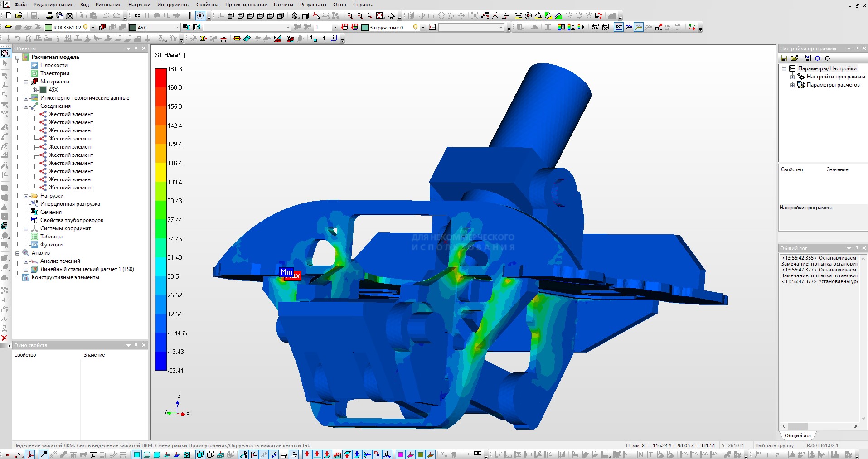Toggle the highlighted VAL values display button
Viewport: 868px width, 459px height.
639,27
